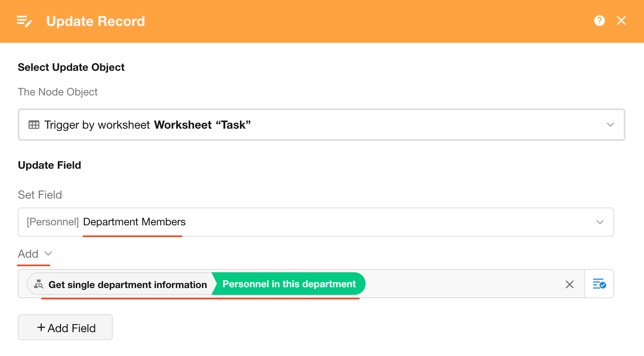Click the Add Field button
Image resolution: width=644 pixels, height=356 pixels.
65,328
